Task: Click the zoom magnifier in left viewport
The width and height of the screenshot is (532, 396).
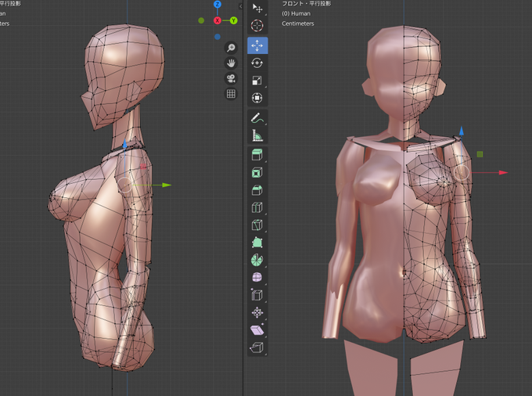Action: (x=231, y=48)
